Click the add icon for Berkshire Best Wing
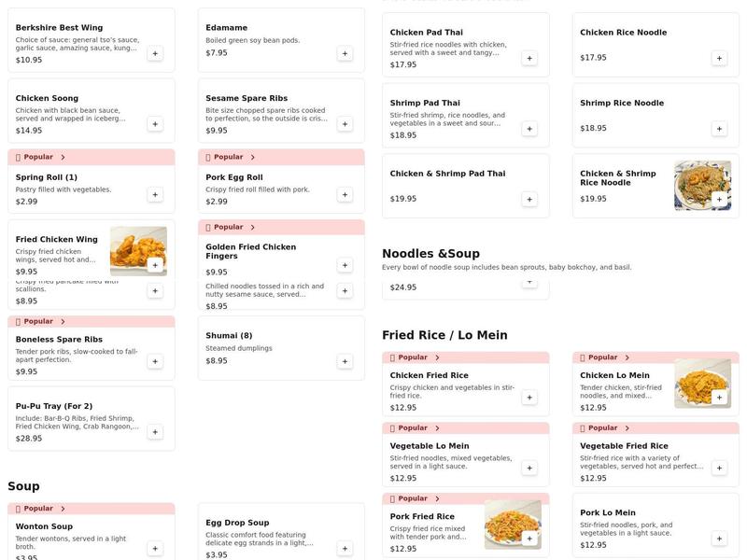Viewport: 747px width, 560px height. pos(155,54)
